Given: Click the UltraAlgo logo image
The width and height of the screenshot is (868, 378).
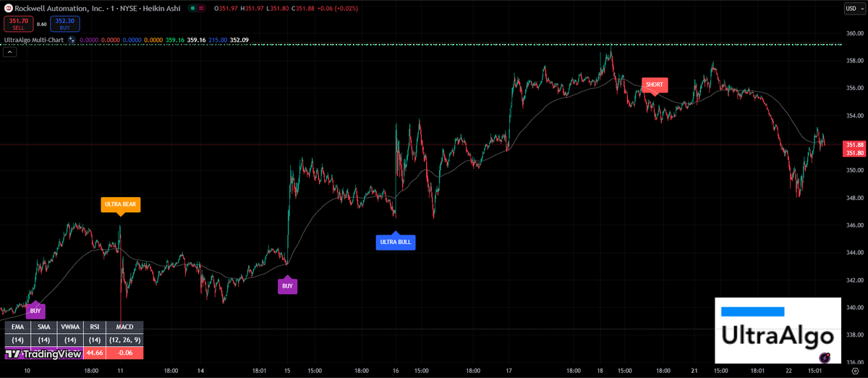Looking at the screenshot, I should 778,330.
